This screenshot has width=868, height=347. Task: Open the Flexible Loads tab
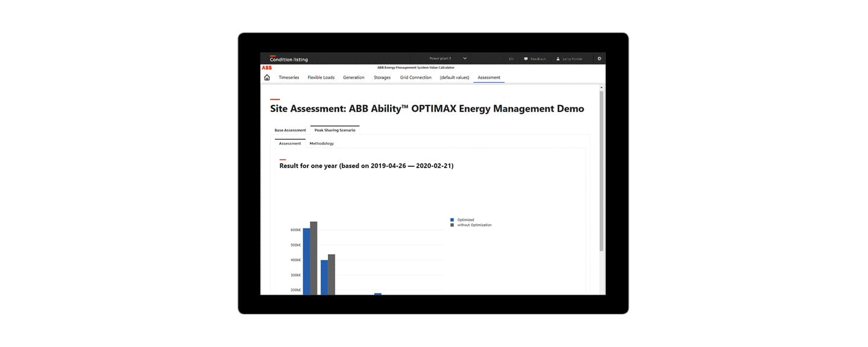coord(321,77)
